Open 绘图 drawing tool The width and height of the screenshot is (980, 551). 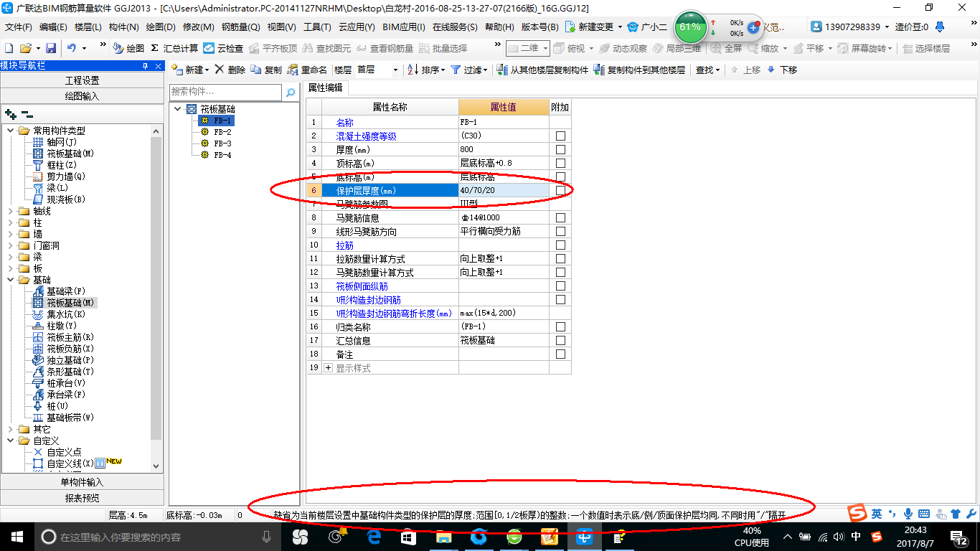point(128,48)
